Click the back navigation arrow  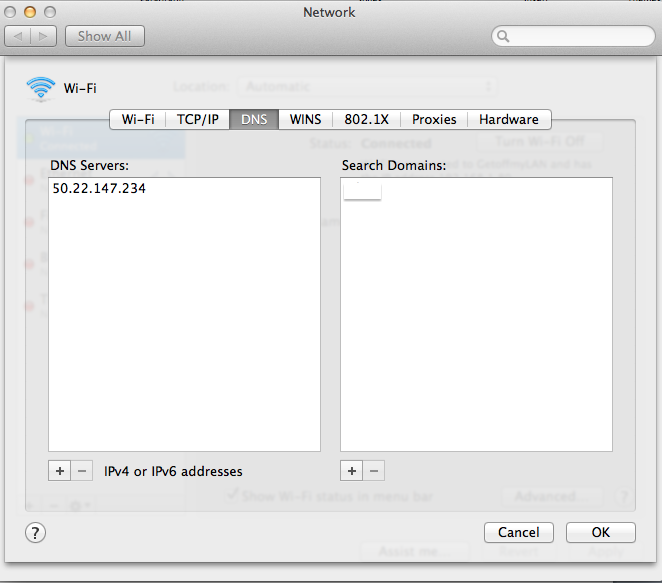pyautogui.click(x=18, y=36)
